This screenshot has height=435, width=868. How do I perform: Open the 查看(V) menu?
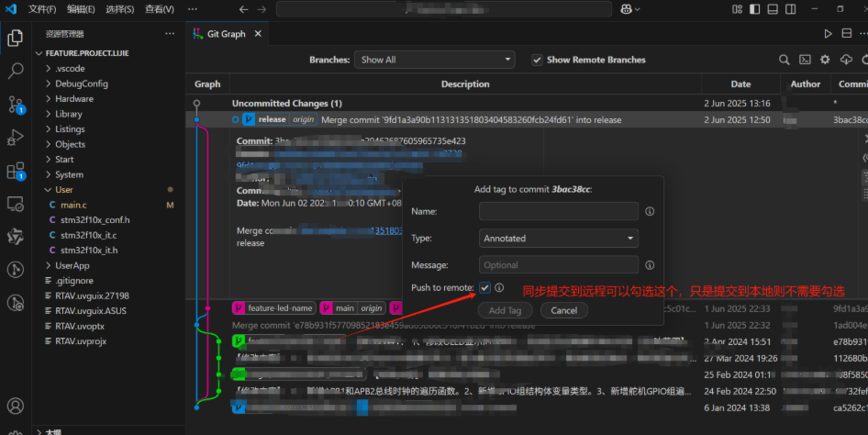click(x=160, y=9)
